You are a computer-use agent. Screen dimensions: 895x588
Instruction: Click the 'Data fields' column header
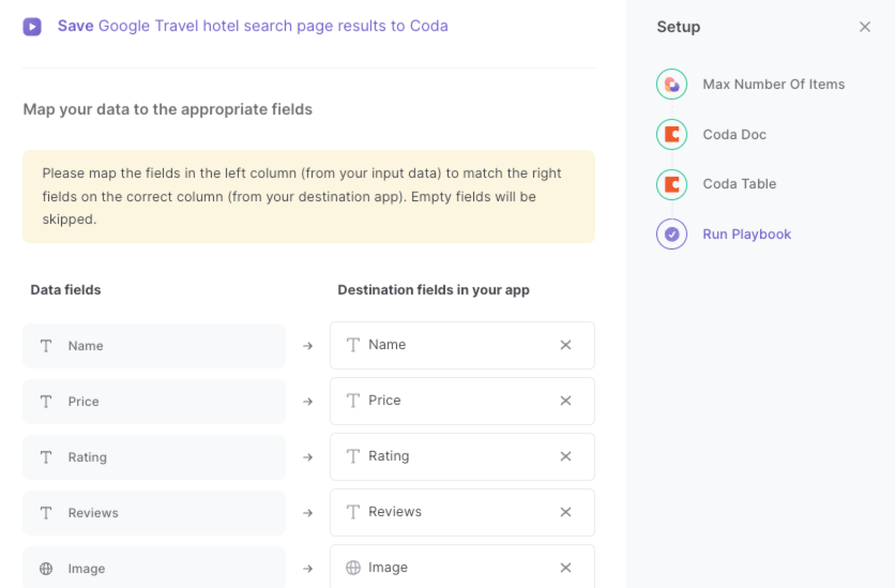(65, 290)
